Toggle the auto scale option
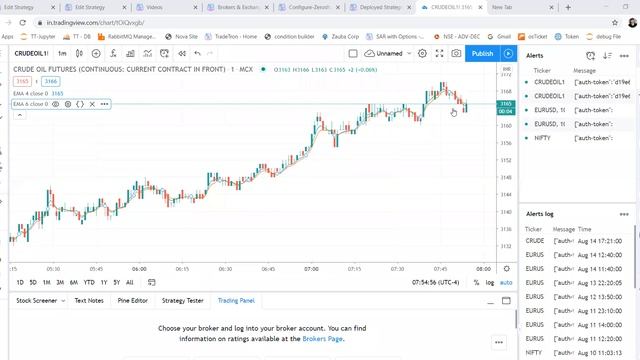The width and height of the screenshot is (640, 360). pos(506,282)
